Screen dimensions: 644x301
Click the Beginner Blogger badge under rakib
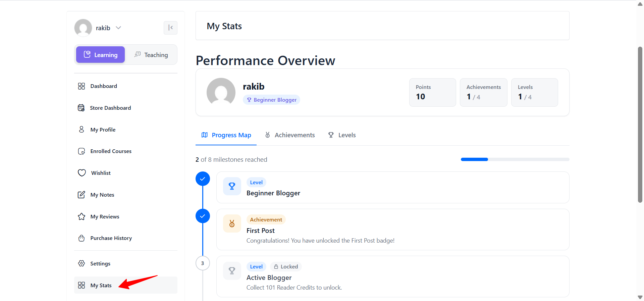pos(272,100)
